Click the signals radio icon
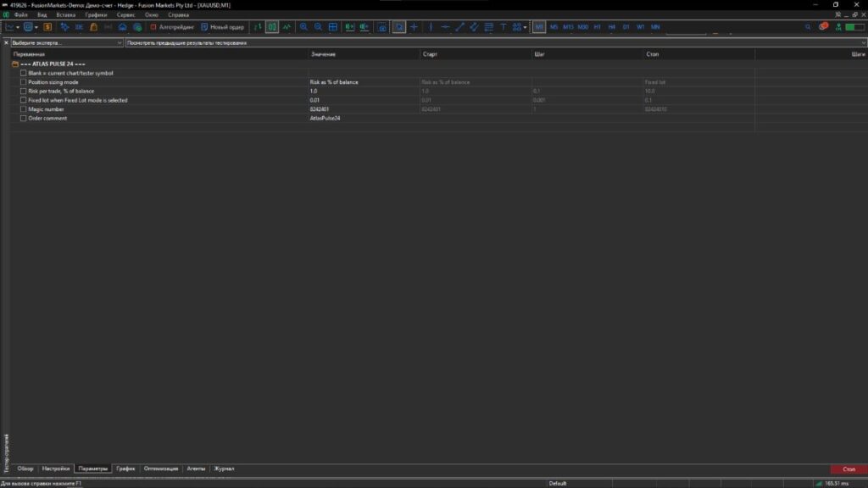 (108, 26)
